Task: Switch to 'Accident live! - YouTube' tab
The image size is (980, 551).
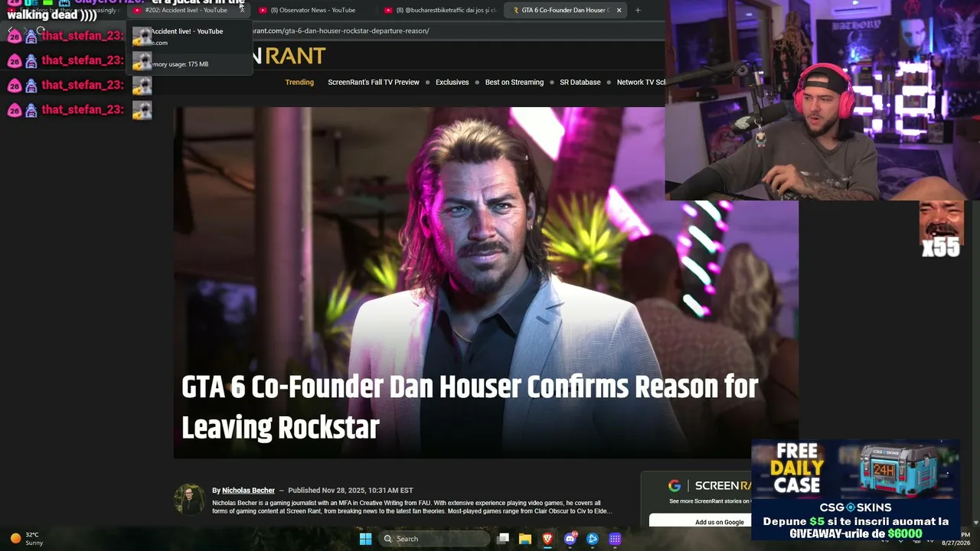Action: point(186,10)
